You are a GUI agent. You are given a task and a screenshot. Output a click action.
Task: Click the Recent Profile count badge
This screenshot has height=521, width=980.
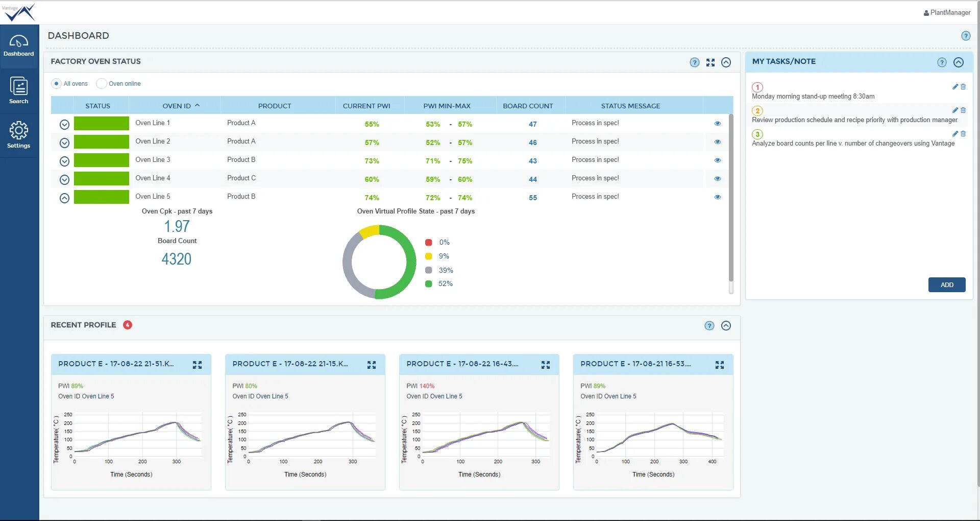pyautogui.click(x=128, y=325)
